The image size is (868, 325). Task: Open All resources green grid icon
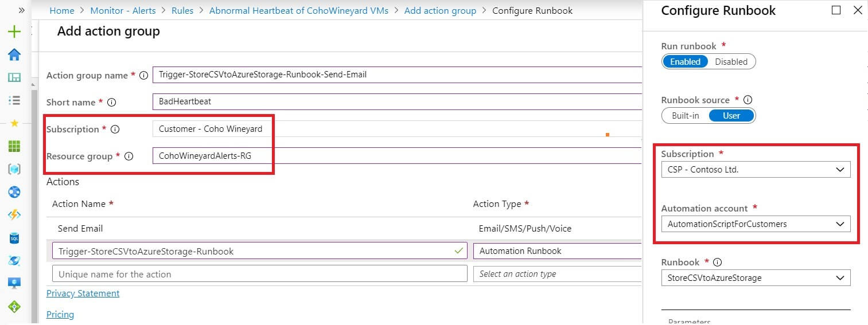click(14, 146)
